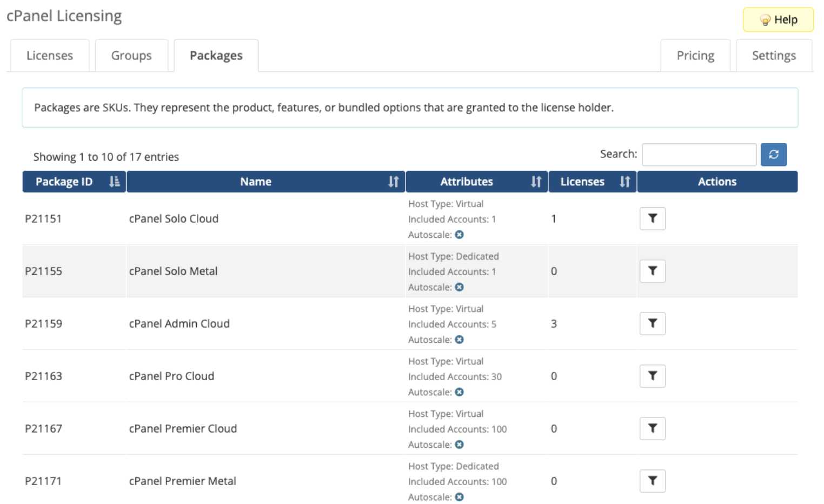Switch to the Licenses tab
The height and width of the screenshot is (504, 824).
click(x=50, y=56)
